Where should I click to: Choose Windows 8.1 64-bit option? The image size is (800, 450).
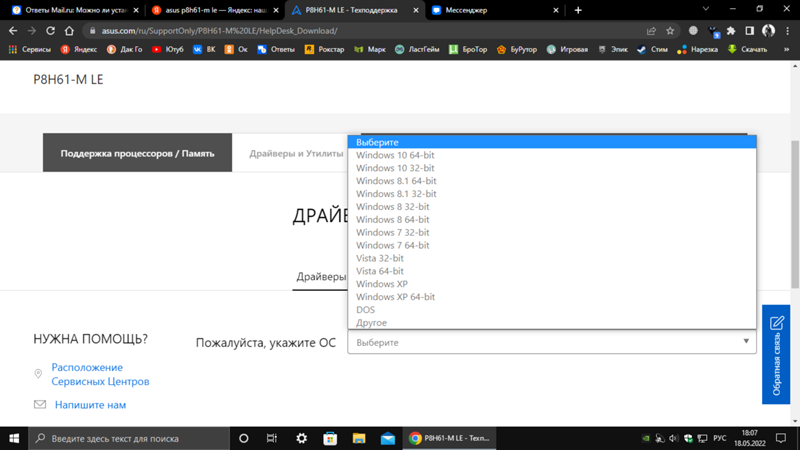[552, 181]
